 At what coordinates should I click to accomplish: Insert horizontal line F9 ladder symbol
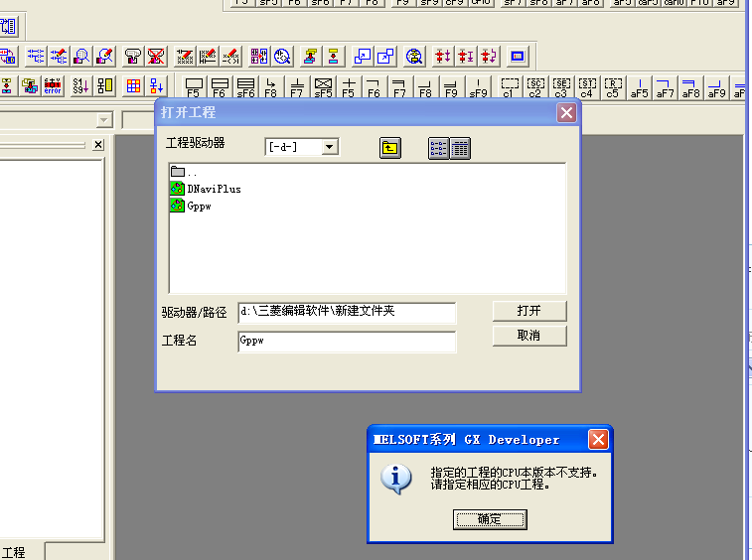click(x=451, y=87)
